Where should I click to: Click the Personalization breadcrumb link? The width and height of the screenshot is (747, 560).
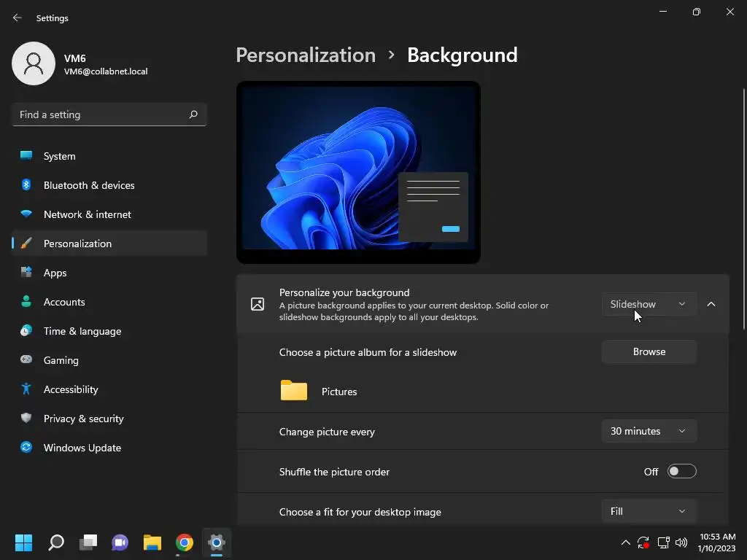[x=306, y=55]
